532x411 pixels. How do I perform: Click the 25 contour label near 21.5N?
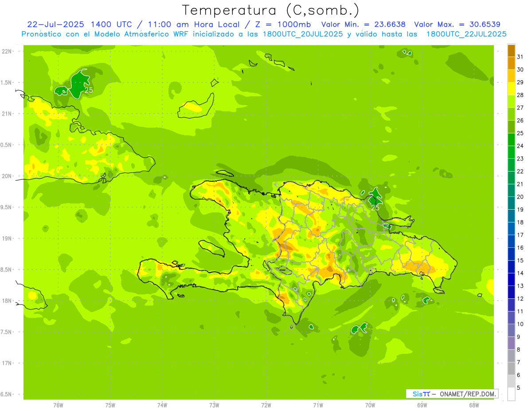pyautogui.click(x=89, y=90)
